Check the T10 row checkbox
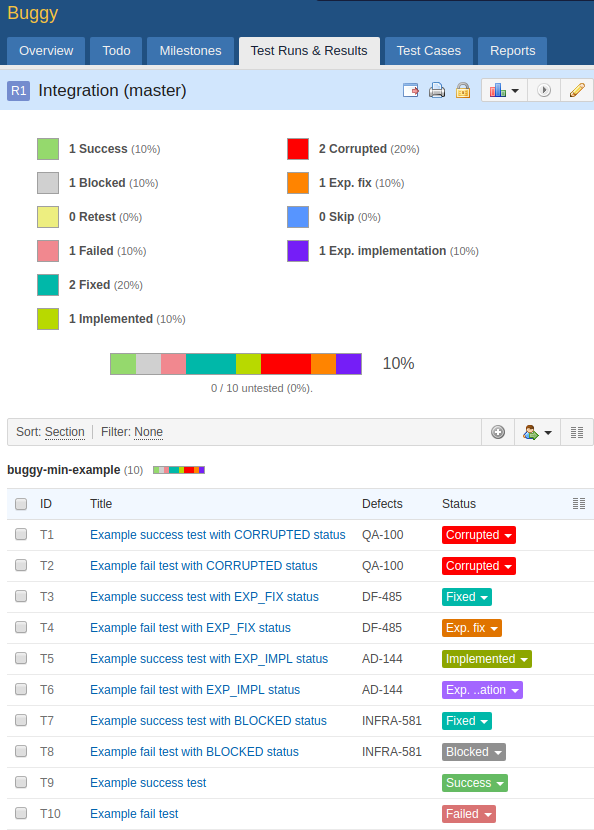This screenshot has height=830, width=594. point(21,814)
